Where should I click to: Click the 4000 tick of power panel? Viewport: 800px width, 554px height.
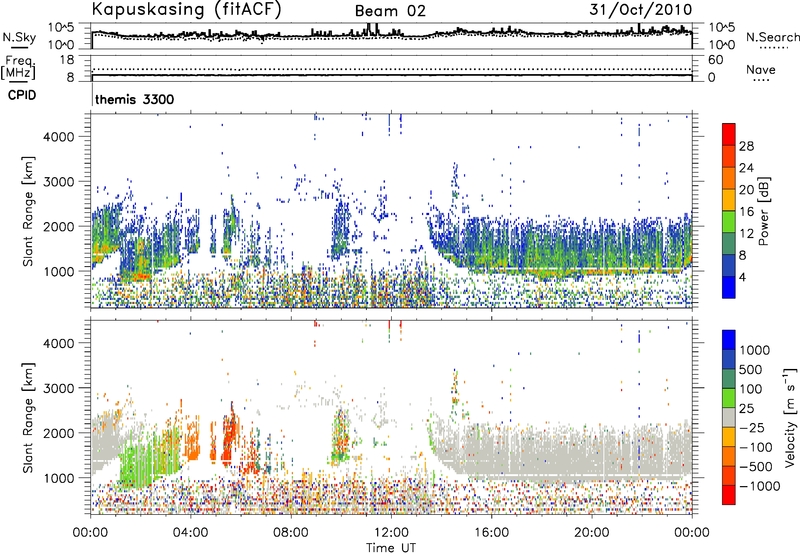[58, 137]
